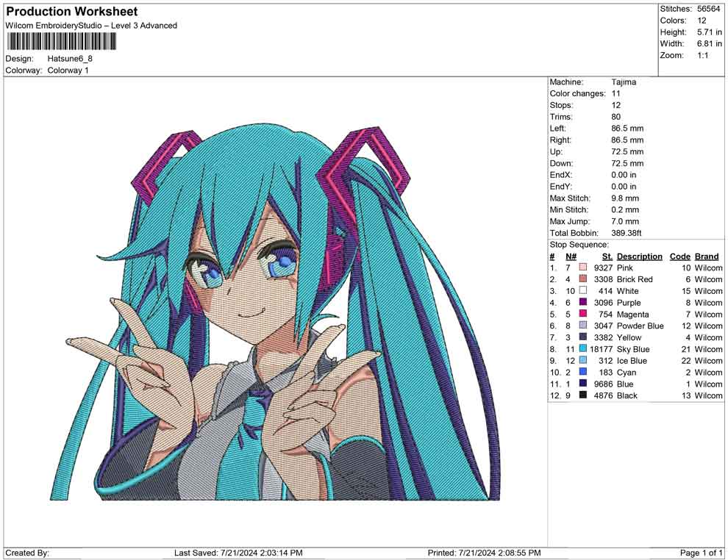Click the stitch count 4876 for Black
Screen dimensions: 728x560
point(603,395)
